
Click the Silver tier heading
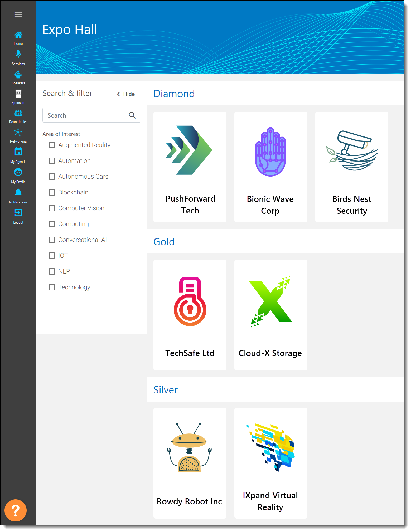click(x=166, y=390)
